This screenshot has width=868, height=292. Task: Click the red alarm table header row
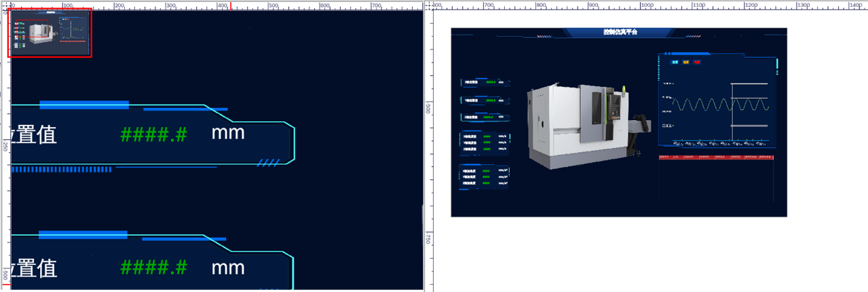pyautogui.click(x=715, y=157)
